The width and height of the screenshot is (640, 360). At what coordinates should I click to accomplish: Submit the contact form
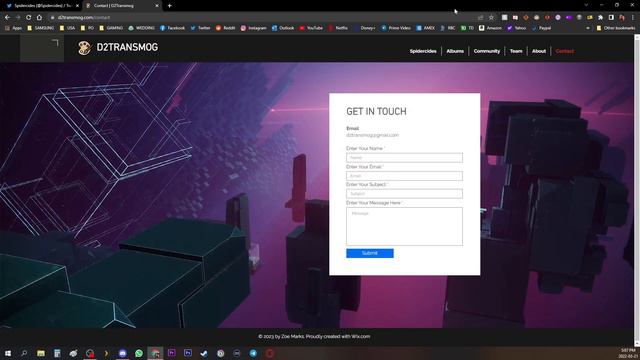[x=370, y=253]
